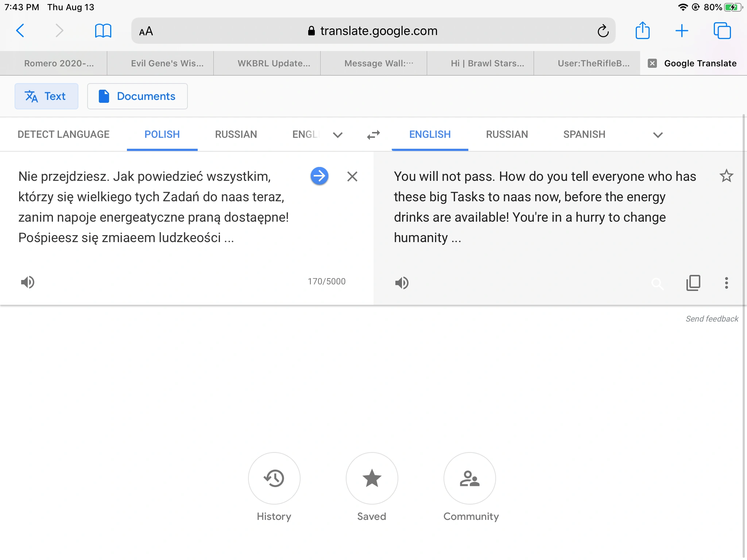The width and height of the screenshot is (747, 560).
Task: Expand more source languages dropdown
Action: [x=338, y=135]
